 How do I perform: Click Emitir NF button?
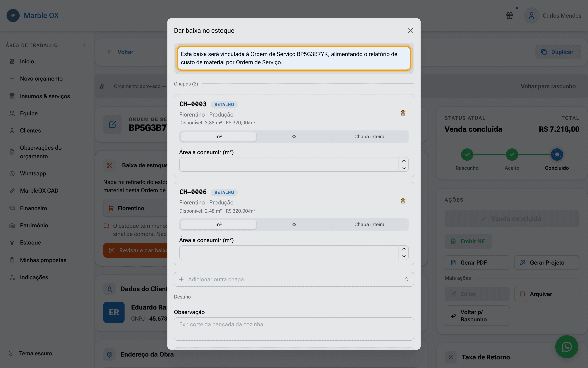tap(468, 241)
